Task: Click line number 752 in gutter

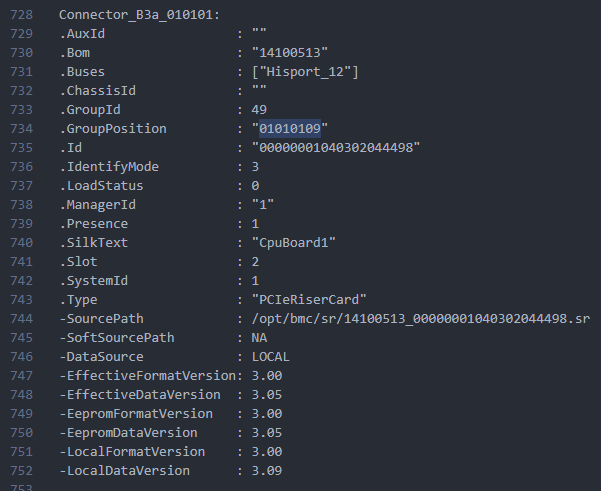Action: pos(21,471)
